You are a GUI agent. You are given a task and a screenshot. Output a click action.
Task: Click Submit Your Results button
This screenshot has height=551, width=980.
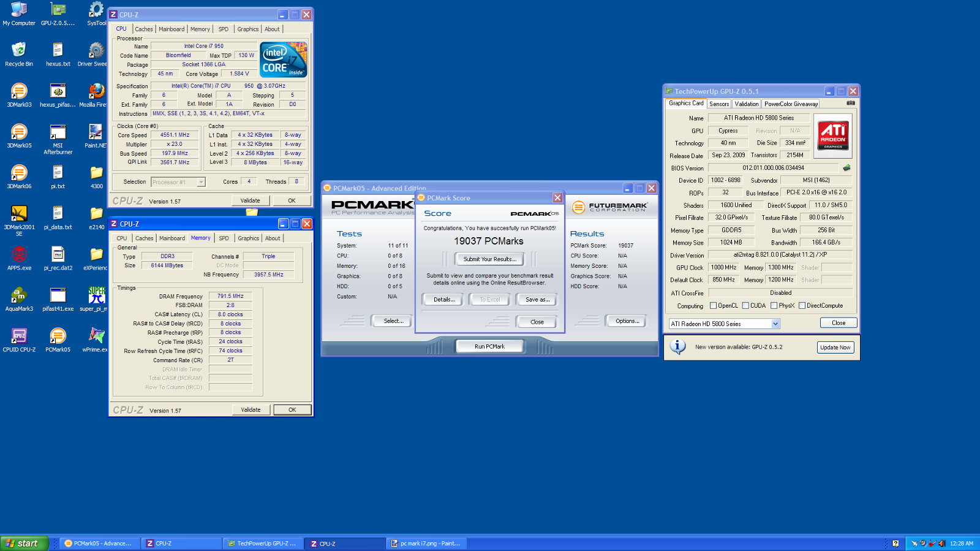click(489, 259)
